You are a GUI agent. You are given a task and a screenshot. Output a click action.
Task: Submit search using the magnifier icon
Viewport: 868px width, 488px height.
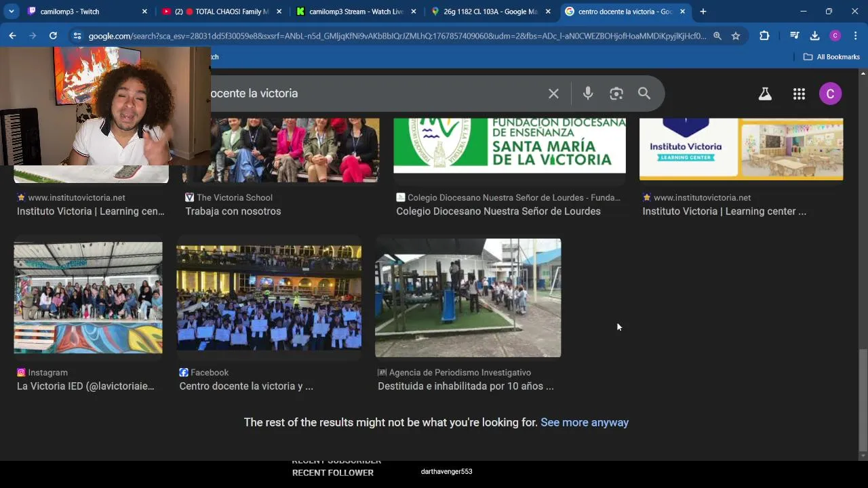click(x=644, y=94)
